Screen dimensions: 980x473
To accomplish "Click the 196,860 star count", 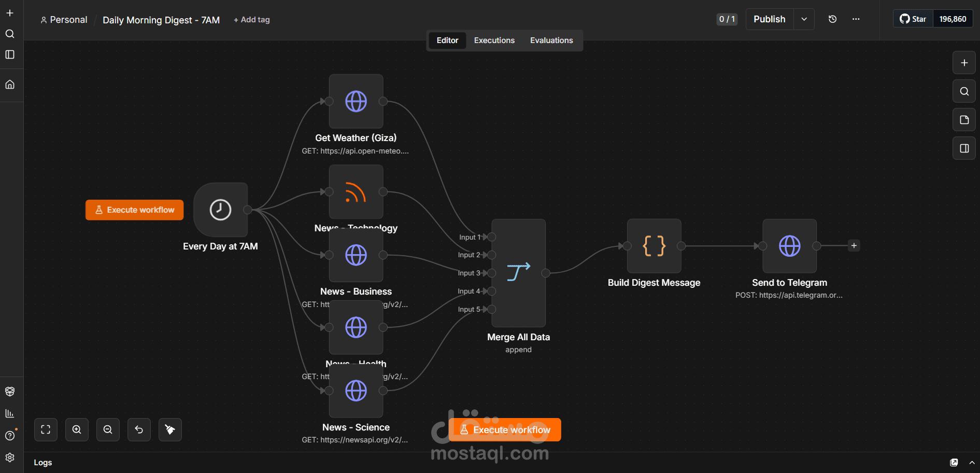I will 953,19.
